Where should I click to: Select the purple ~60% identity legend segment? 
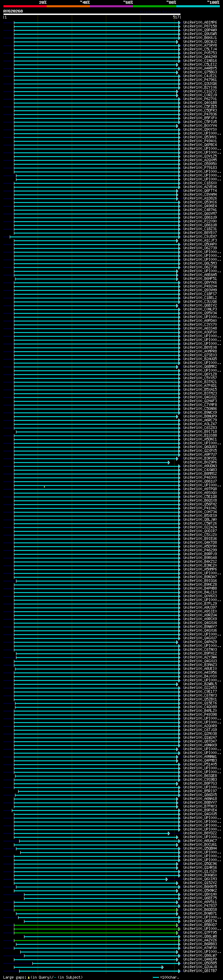coord(112,6)
